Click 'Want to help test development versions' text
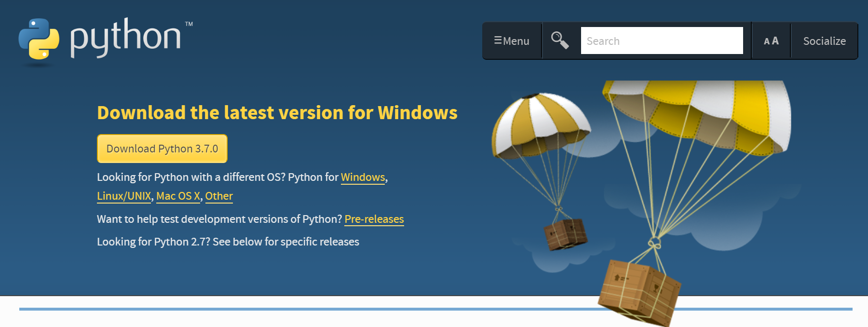 (219, 219)
